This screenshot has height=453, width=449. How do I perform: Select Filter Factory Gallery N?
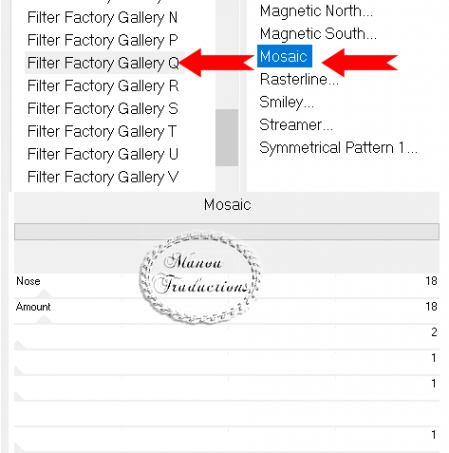click(102, 18)
